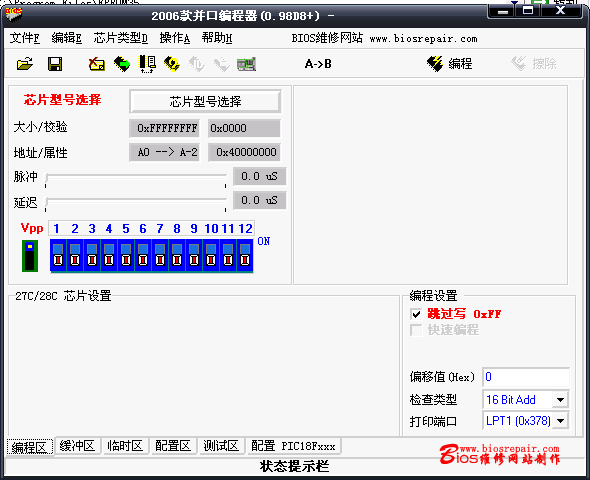The image size is (590, 480).
Task: Click the BIOS维修网站 www.biosrepair.com link
Action: pyautogui.click(x=384, y=38)
